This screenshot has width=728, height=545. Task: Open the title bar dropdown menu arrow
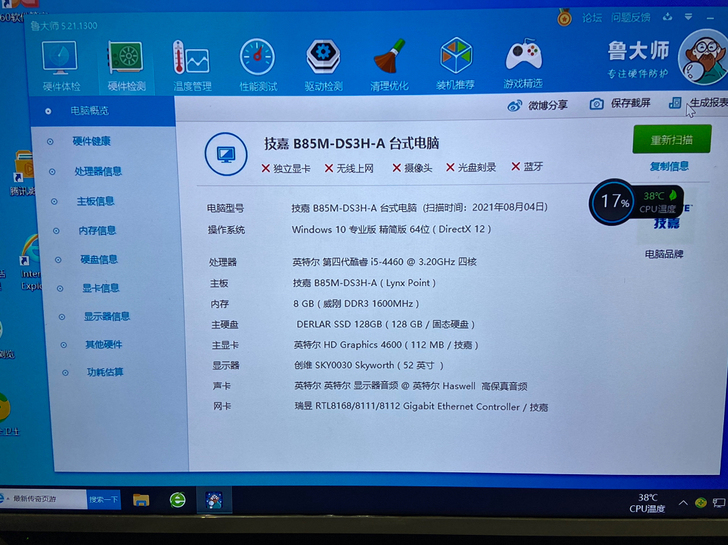pos(689,17)
